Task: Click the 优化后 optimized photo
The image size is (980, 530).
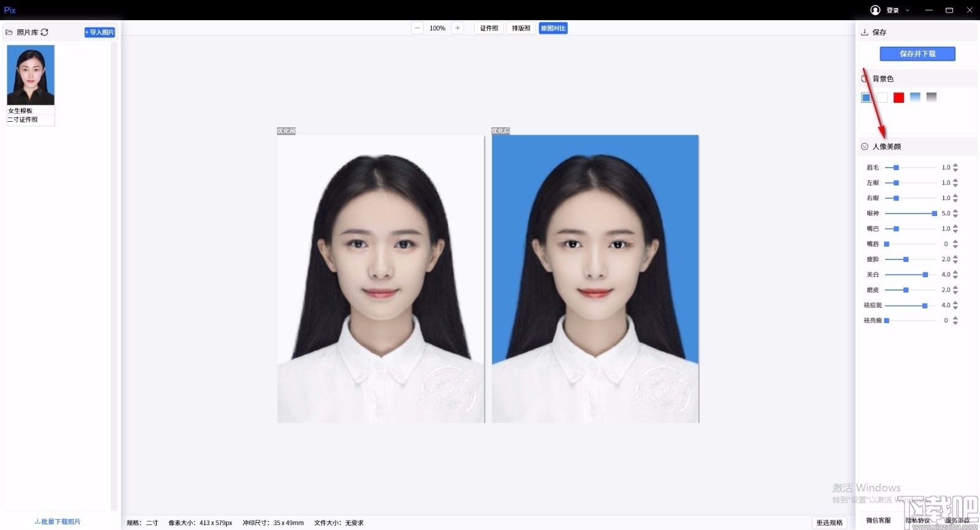Action: point(595,278)
